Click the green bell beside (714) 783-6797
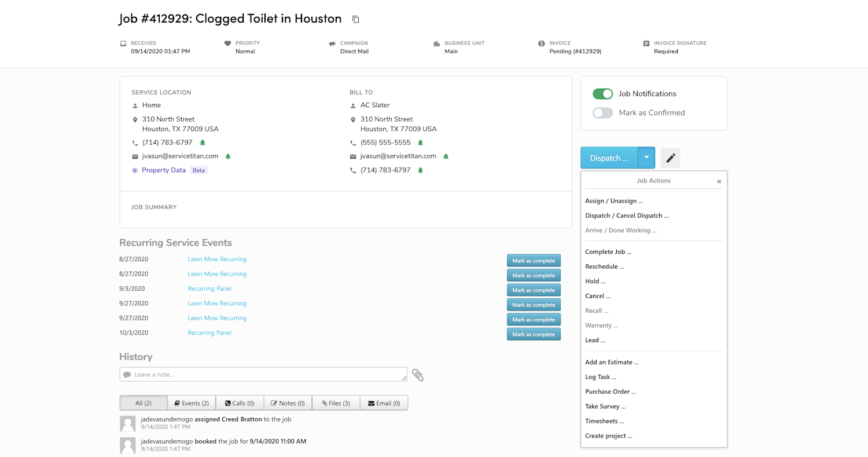The height and width of the screenshot is (457, 868). (202, 142)
